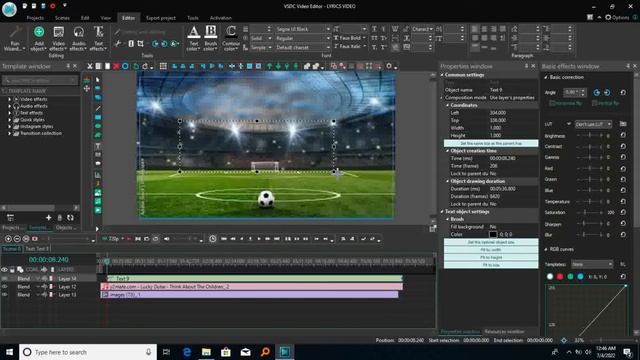Zoom in on the timeline

click(8, 239)
